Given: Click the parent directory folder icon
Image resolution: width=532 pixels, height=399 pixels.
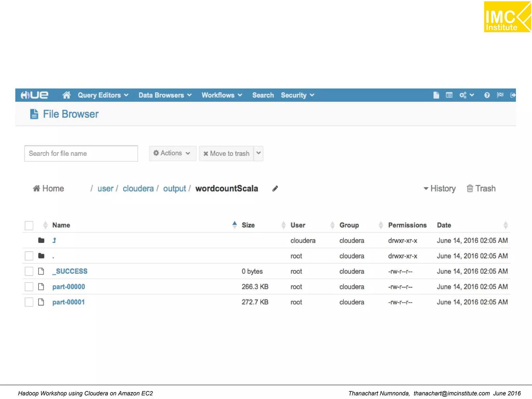Looking at the screenshot, I should pos(41,240).
